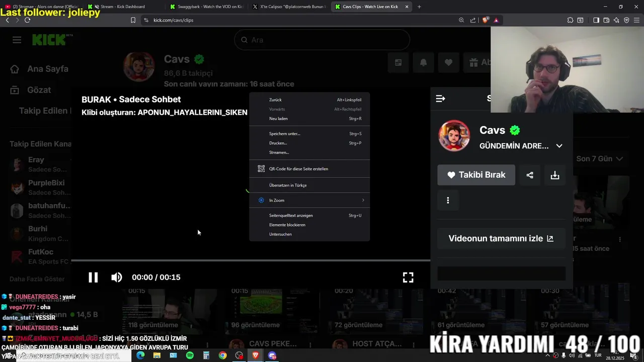Expand Daha Fazla Göster in followed channels

pos(37,279)
